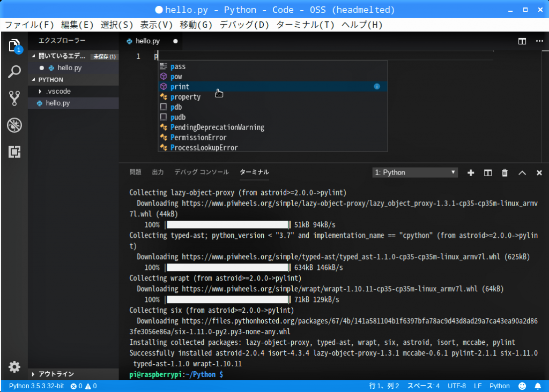Open the Source Control view icon
Image resolution: width=549 pixels, height=392 pixels.
click(x=14, y=99)
